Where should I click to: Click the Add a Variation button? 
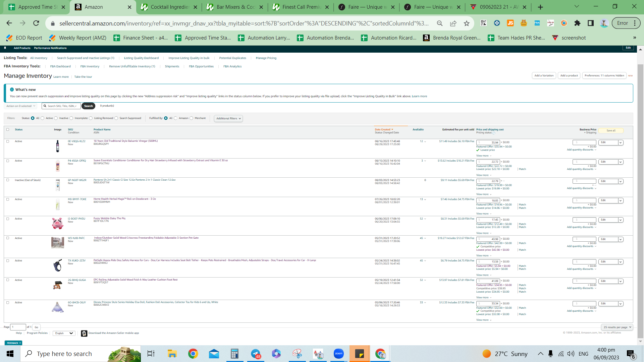(544, 75)
